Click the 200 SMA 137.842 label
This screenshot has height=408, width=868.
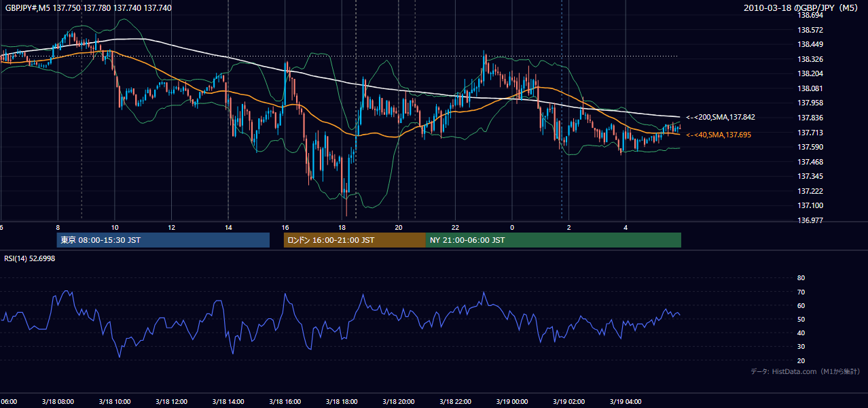coord(721,117)
